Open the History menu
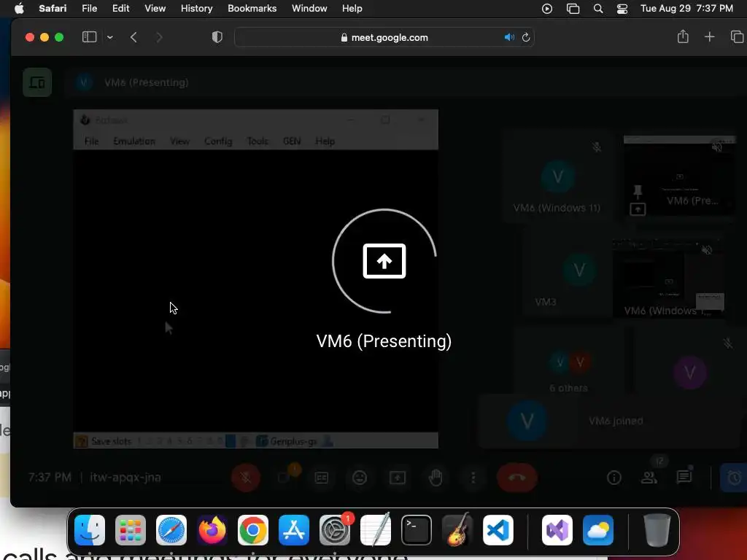The width and height of the screenshot is (747, 560). coord(196,9)
